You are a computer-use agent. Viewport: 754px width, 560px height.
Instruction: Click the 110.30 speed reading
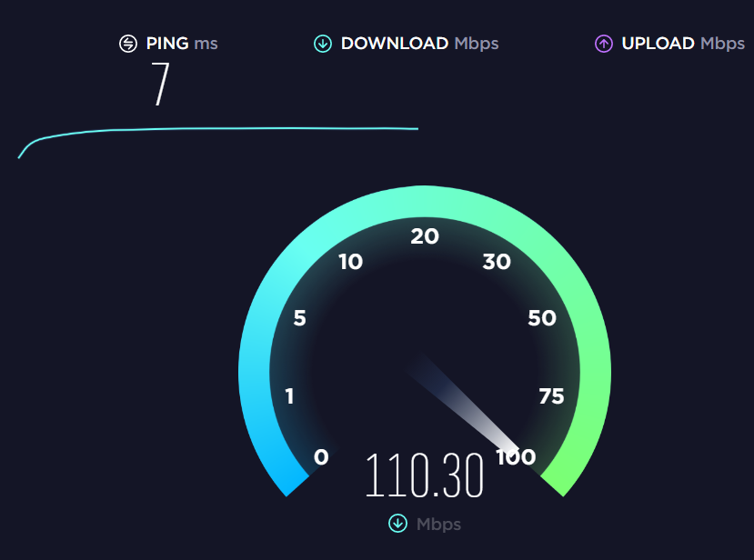point(424,475)
